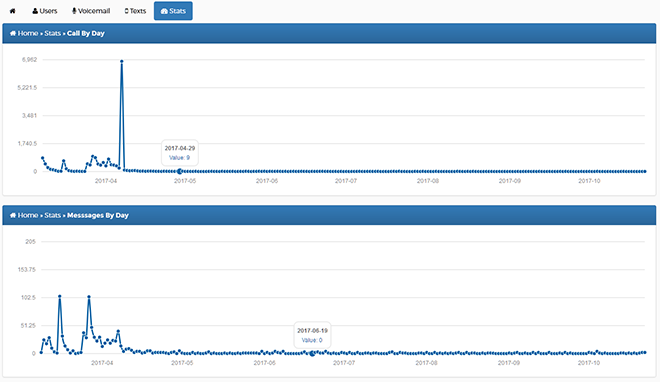This screenshot has width=660, height=382.
Task: Click Stats link in Messages By Day breadcrumb
Action: [x=53, y=215]
